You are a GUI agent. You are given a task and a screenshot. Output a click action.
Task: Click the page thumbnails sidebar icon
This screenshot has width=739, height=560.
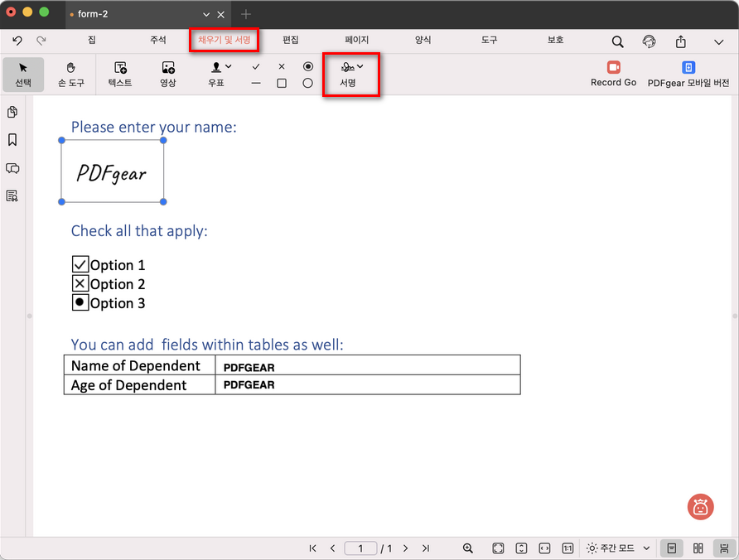pyautogui.click(x=12, y=112)
